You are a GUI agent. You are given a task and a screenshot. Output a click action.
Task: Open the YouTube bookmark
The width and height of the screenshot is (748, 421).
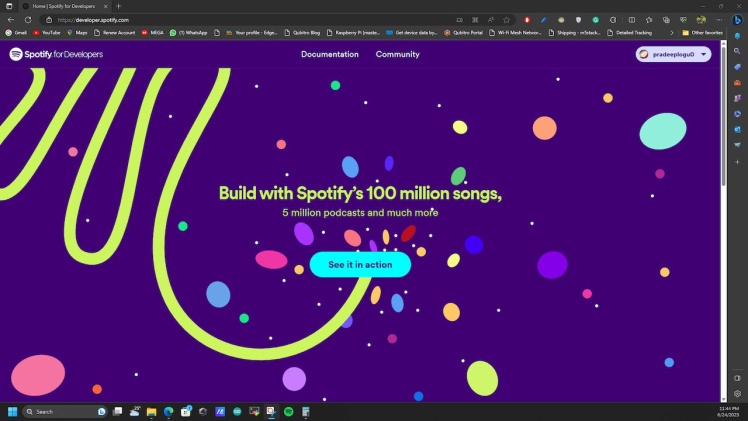tap(47, 33)
